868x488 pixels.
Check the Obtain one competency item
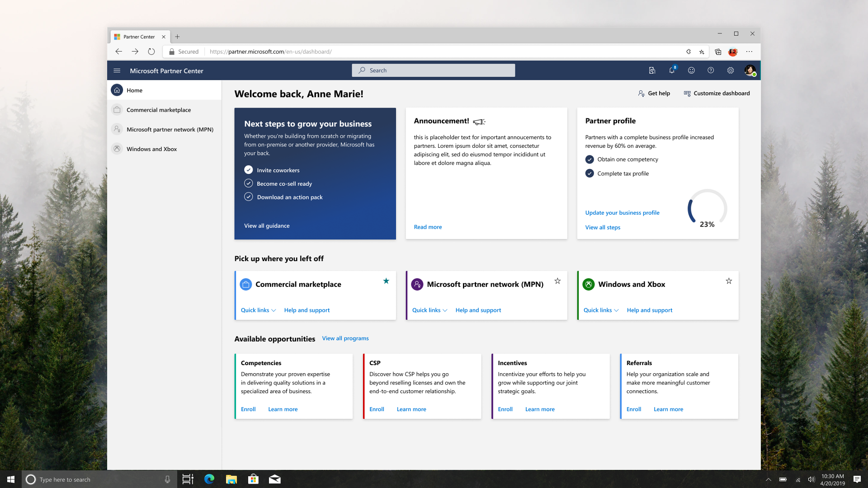(x=589, y=159)
